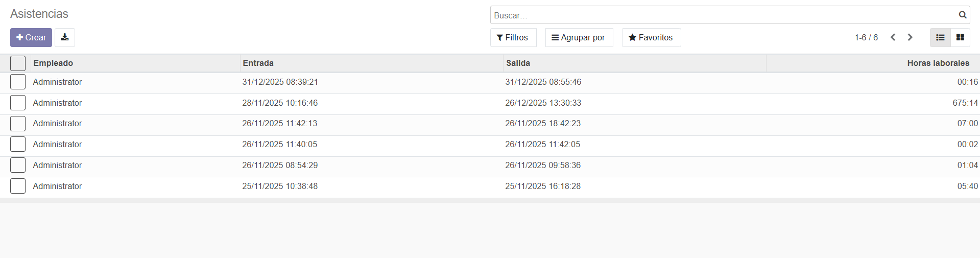Go to next page of records
Viewport: 980px width, 258px height.
910,37
